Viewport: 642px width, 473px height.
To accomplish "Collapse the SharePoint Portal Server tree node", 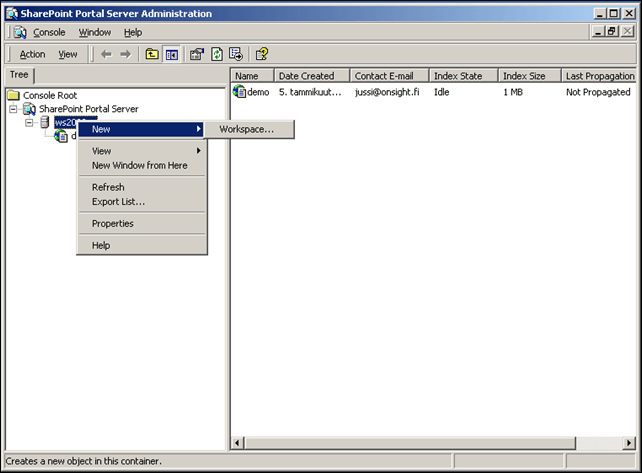I will tap(14, 109).
